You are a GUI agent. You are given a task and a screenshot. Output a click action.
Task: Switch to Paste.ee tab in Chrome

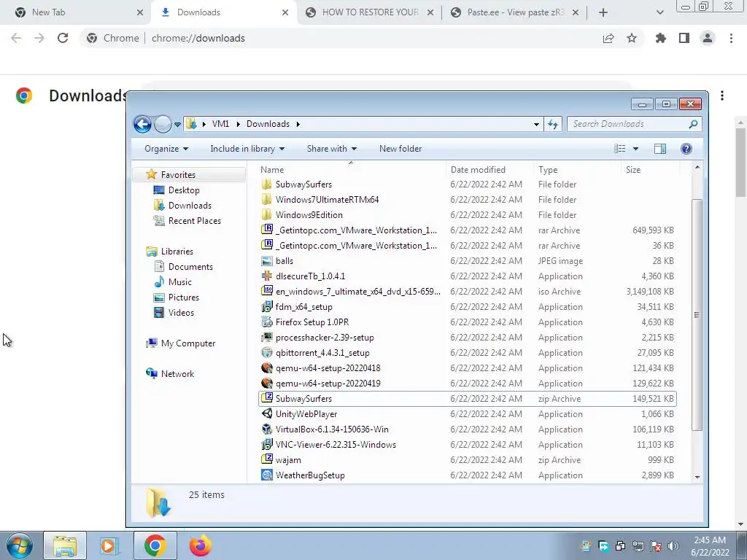click(x=515, y=12)
